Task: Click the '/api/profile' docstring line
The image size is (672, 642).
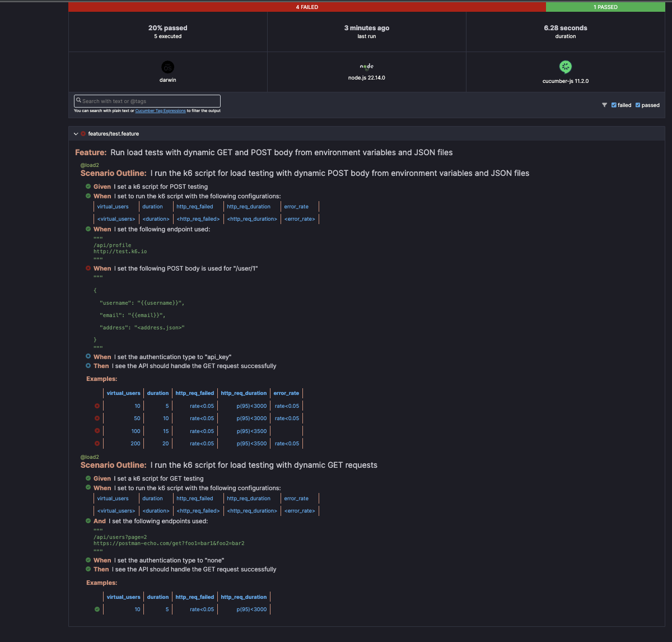Action: pyautogui.click(x=113, y=245)
